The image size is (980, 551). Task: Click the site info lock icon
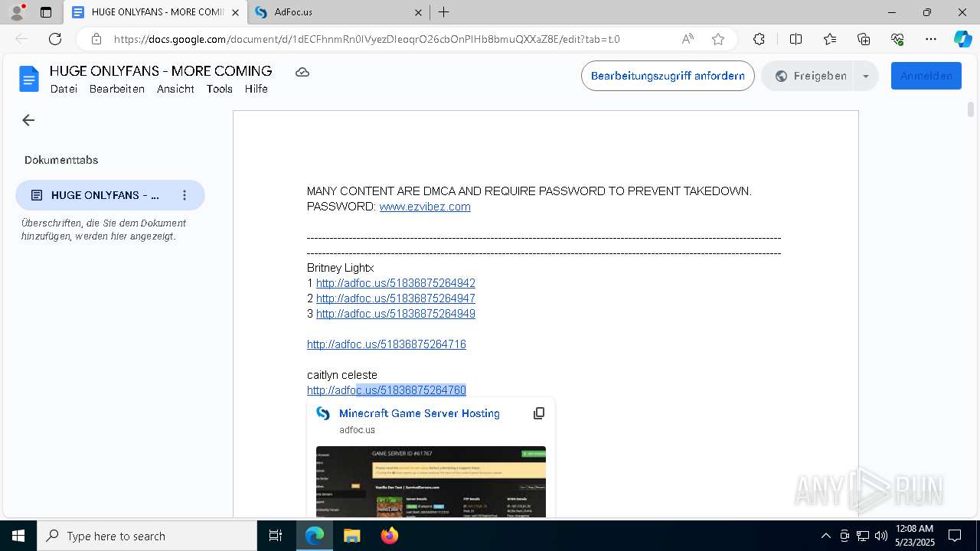[x=96, y=39]
